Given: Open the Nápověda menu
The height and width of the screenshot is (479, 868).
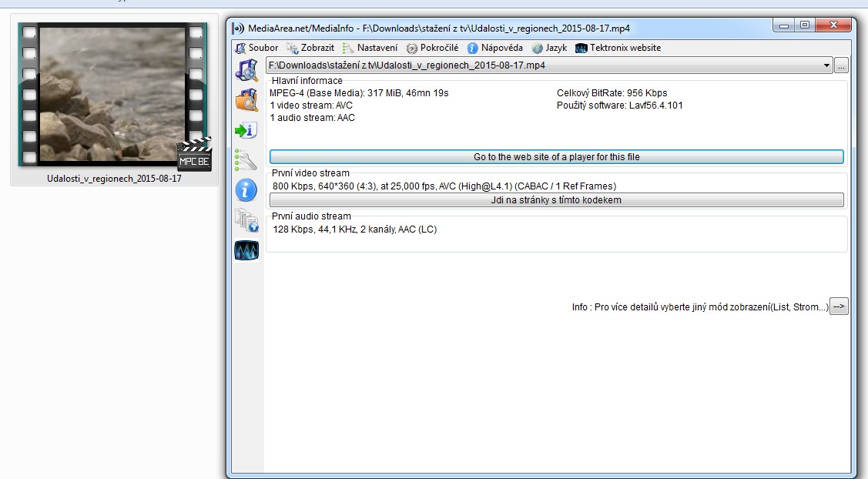Looking at the screenshot, I should [x=495, y=48].
